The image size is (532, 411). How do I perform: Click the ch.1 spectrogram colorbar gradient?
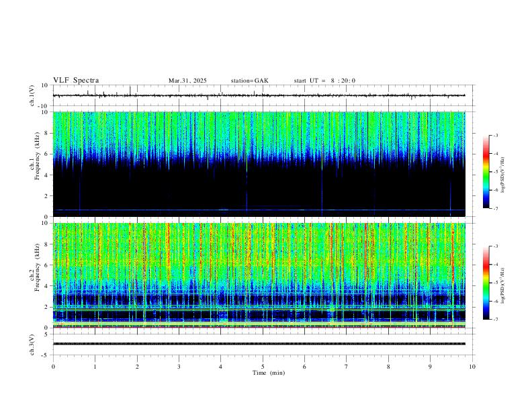tap(486, 172)
